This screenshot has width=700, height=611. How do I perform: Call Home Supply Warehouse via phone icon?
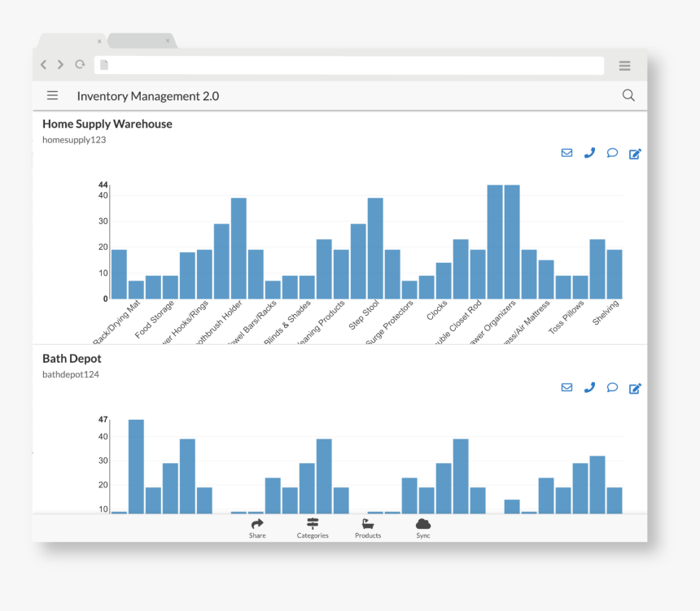pos(589,153)
